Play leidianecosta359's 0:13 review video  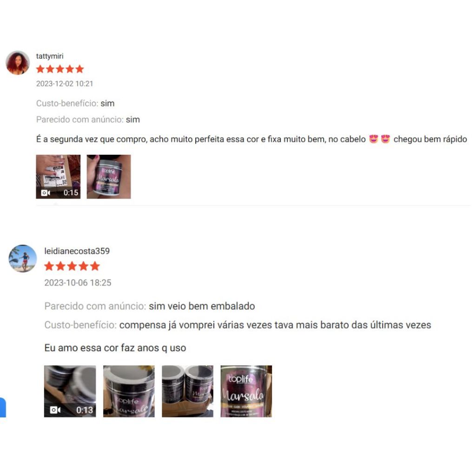click(70, 391)
